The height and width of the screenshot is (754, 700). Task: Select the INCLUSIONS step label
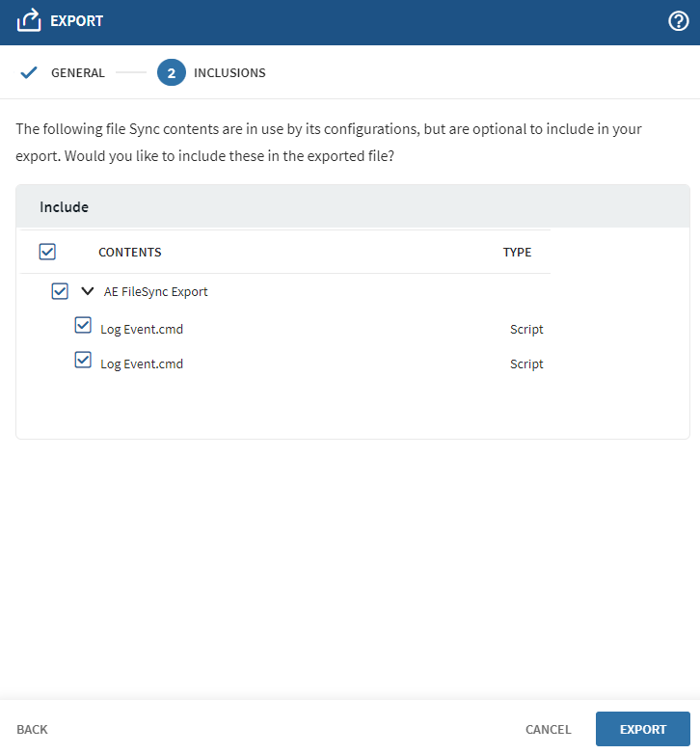point(229,72)
